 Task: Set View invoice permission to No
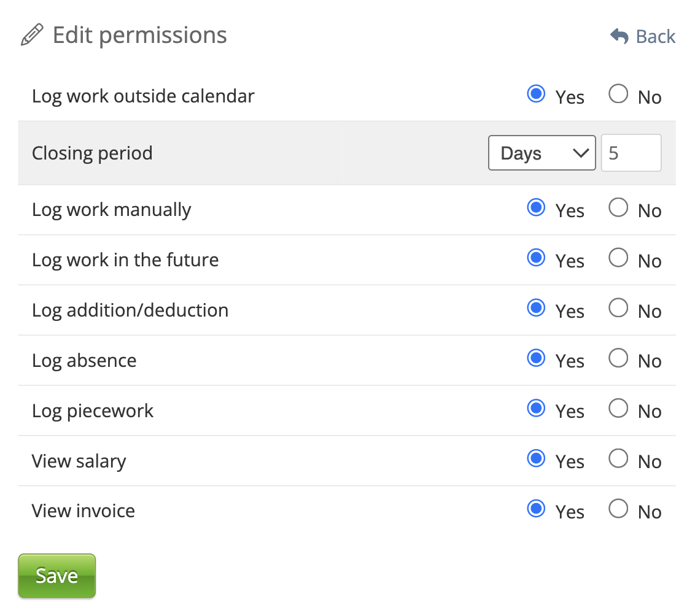click(x=618, y=509)
